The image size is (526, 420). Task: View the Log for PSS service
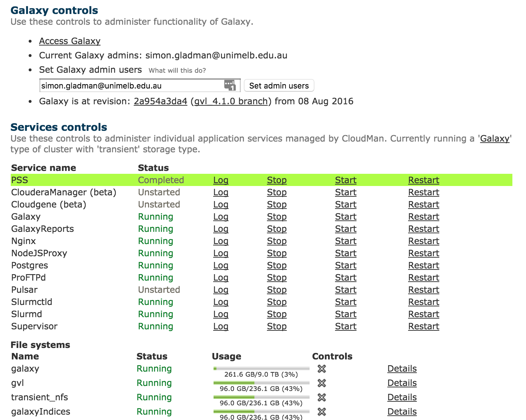pyautogui.click(x=221, y=180)
